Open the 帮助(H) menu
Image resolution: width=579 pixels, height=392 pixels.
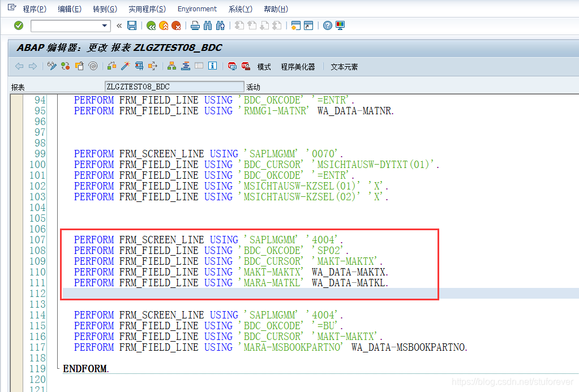point(276,9)
